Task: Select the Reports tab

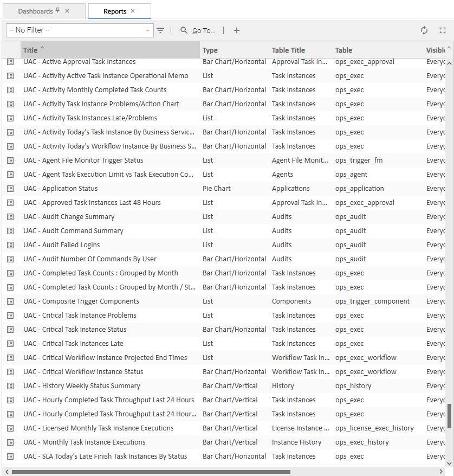Action: point(114,11)
